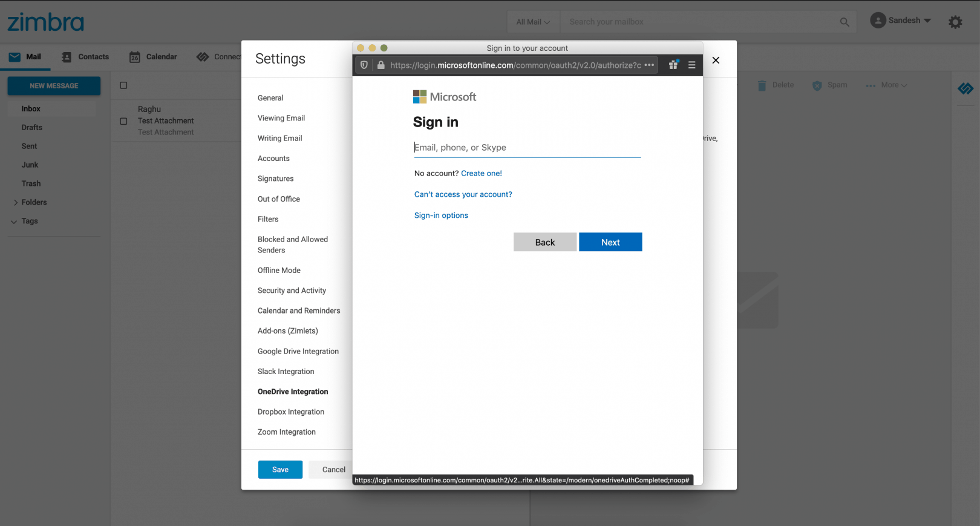Click the Next button
980x526 pixels.
(610, 242)
